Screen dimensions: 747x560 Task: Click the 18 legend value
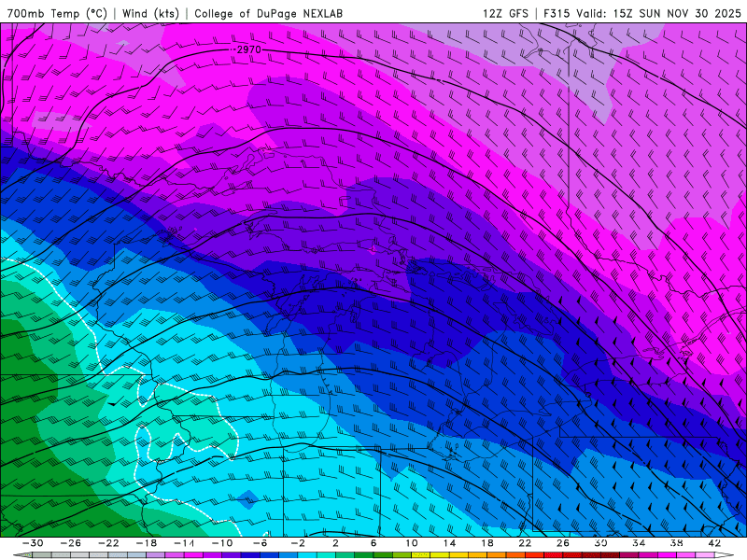click(x=486, y=543)
